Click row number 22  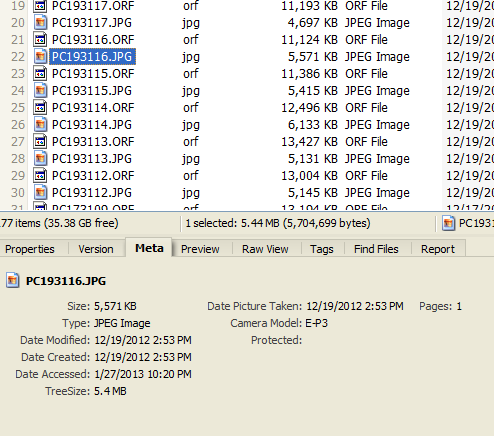[18, 57]
